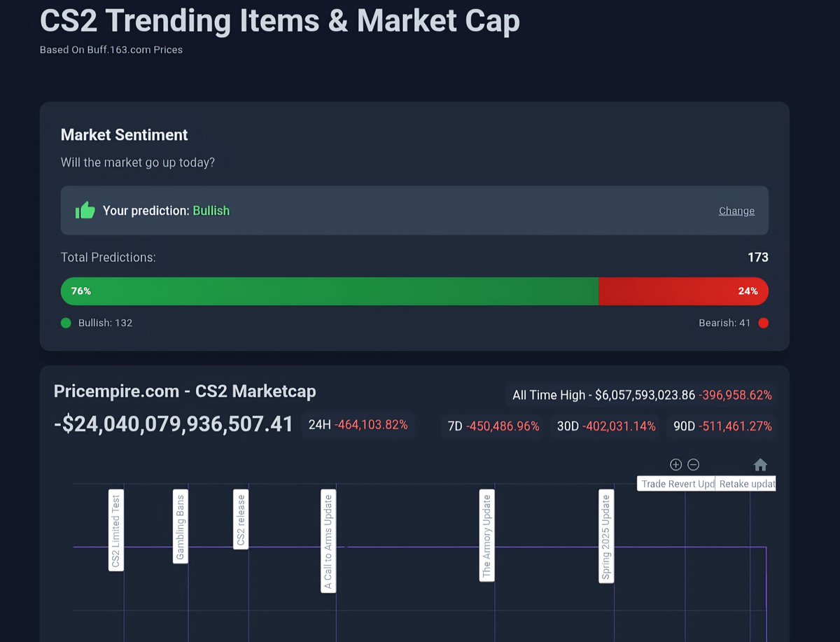Reset chart view with the home icon
The image size is (840, 642).
point(760,464)
